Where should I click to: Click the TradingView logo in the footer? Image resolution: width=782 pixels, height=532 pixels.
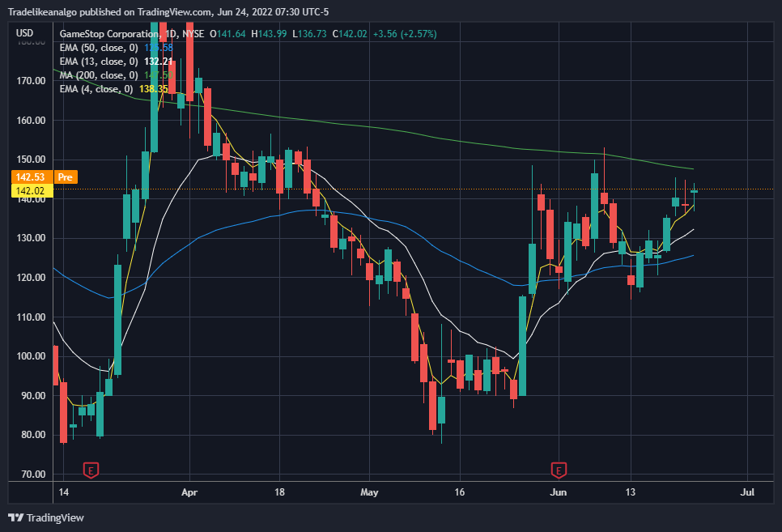pyautogui.click(x=46, y=518)
